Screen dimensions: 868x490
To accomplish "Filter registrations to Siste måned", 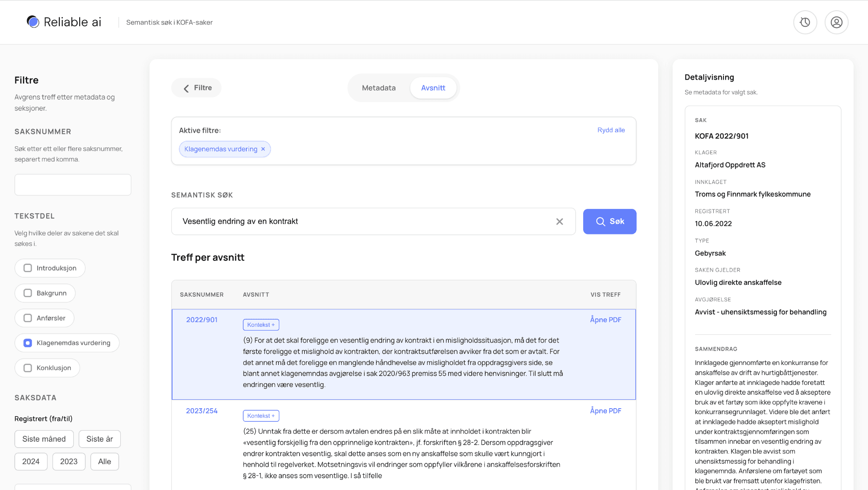I will [x=44, y=439].
